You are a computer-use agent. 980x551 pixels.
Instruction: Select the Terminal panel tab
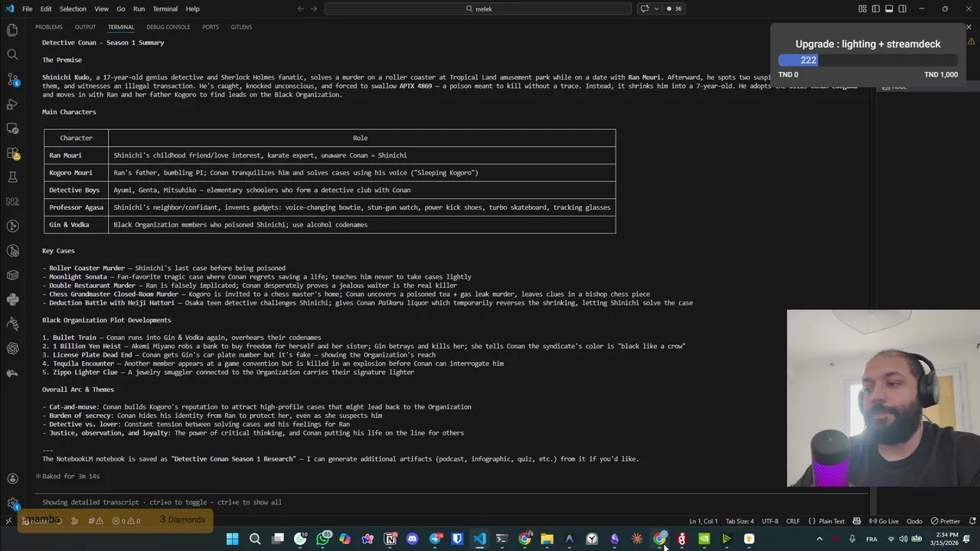[121, 27]
